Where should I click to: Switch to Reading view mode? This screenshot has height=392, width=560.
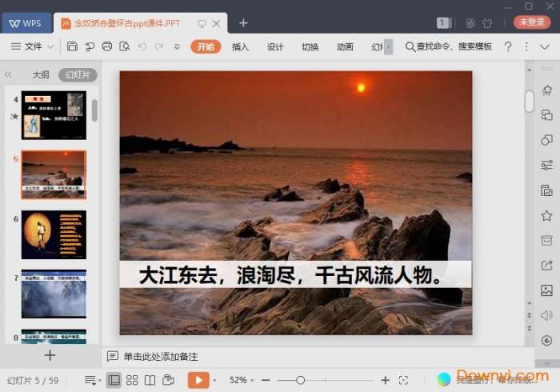point(150,380)
